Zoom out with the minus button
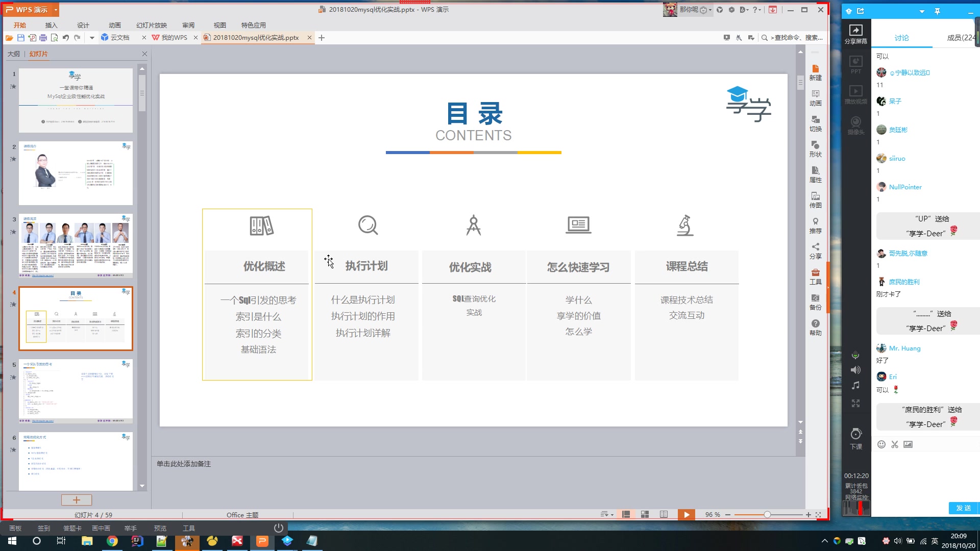The width and height of the screenshot is (980, 551). point(728,514)
